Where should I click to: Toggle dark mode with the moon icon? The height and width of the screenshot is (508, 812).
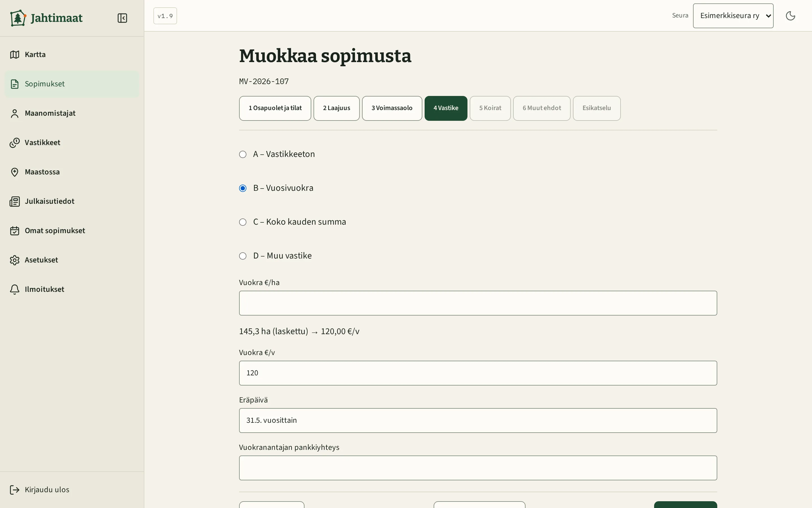[x=791, y=16]
